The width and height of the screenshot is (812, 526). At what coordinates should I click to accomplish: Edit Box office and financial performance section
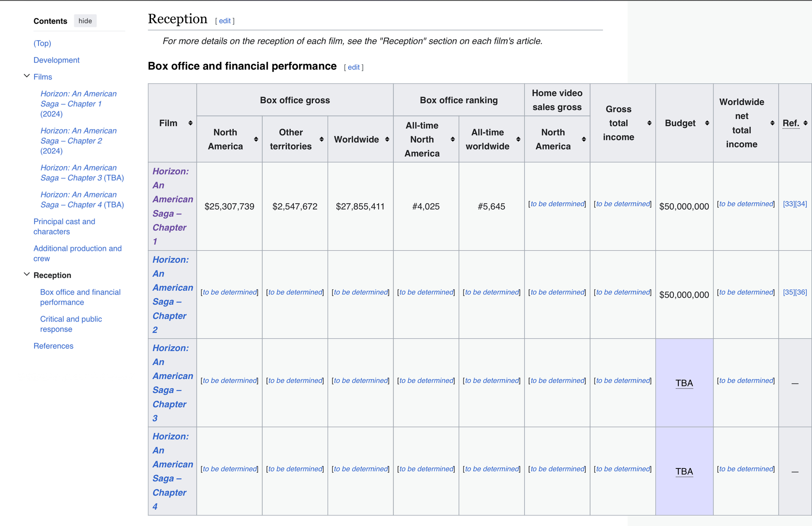point(354,67)
